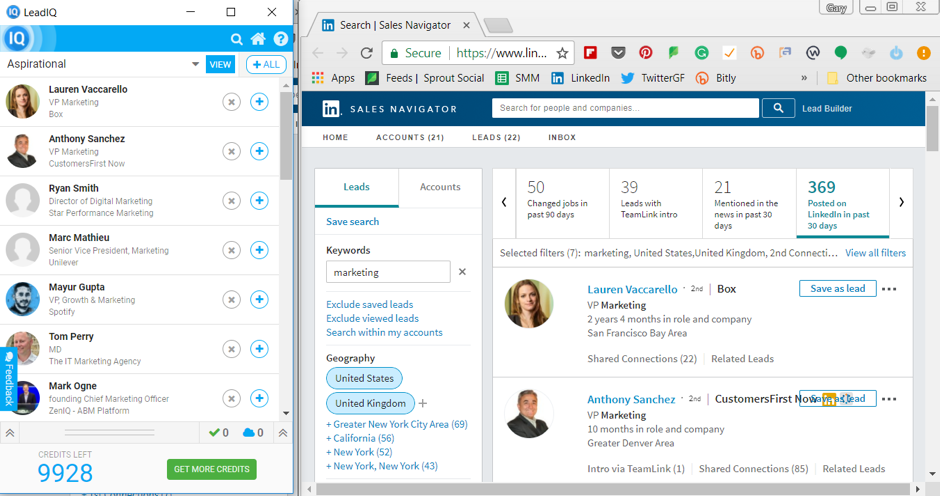
Task: Remove Marc Mathieu using the X icon
Action: [x=231, y=250]
